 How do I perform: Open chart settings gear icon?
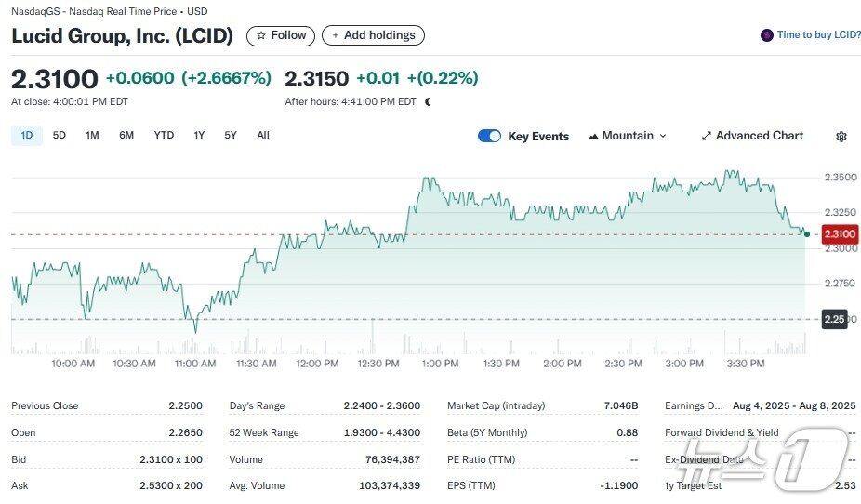pyautogui.click(x=841, y=137)
